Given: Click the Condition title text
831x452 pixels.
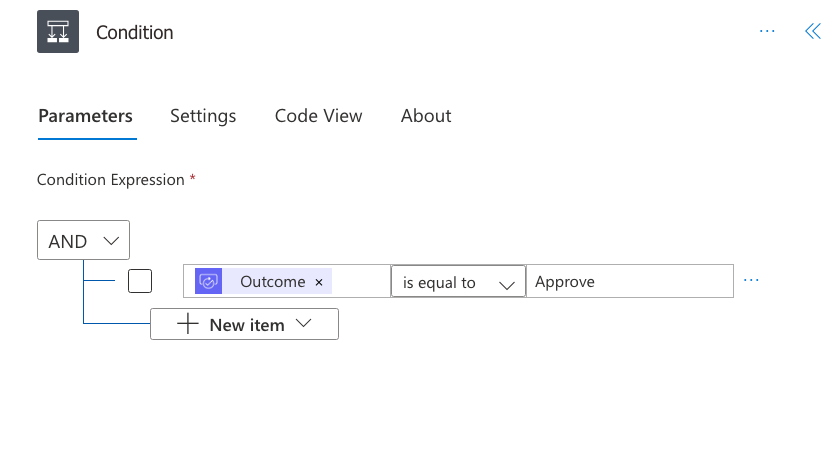Looking at the screenshot, I should click(134, 33).
